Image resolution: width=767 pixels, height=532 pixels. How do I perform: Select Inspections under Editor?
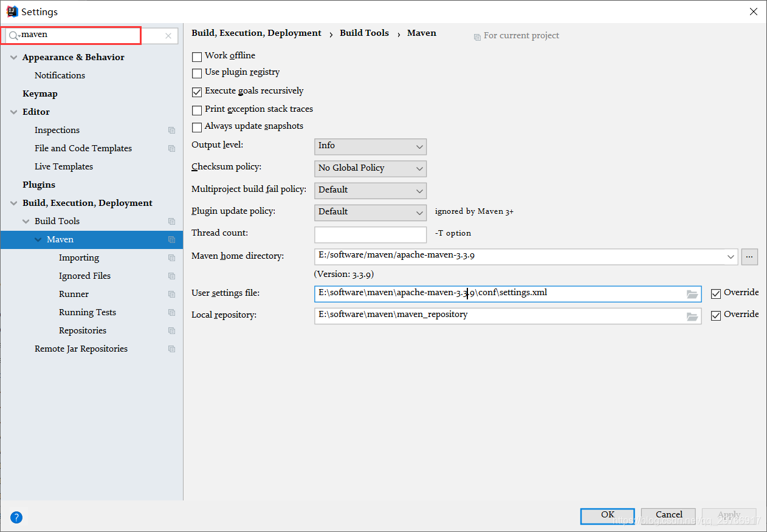[57, 130]
